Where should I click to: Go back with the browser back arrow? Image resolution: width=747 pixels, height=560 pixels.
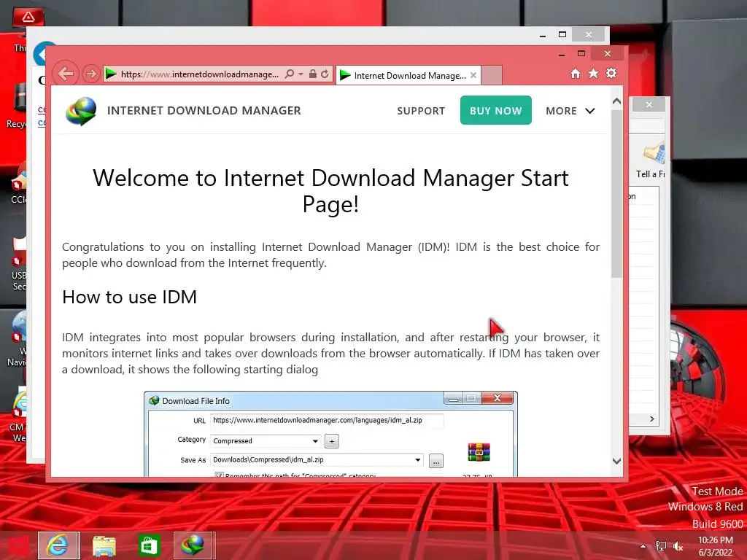(x=65, y=74)
